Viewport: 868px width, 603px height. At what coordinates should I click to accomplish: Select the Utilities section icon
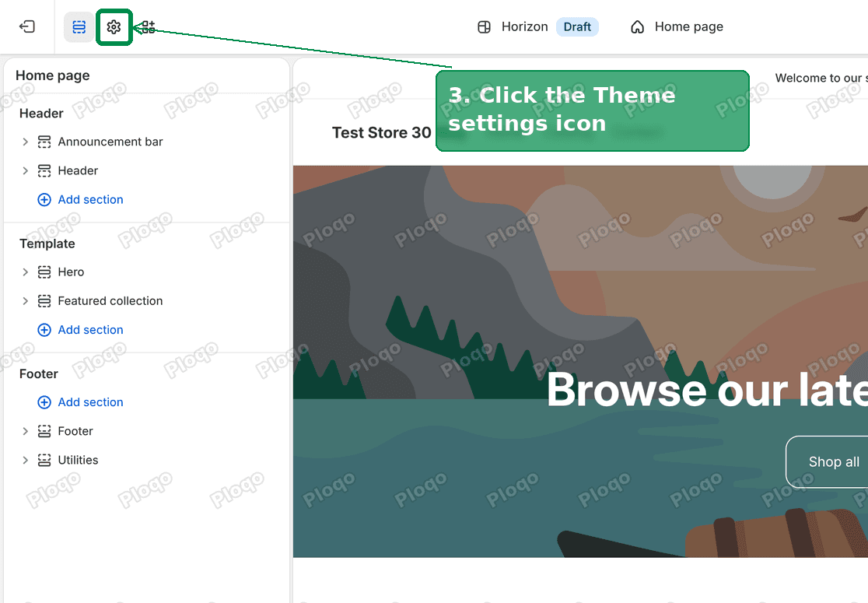pyautogui.click(x=44, y=460)
